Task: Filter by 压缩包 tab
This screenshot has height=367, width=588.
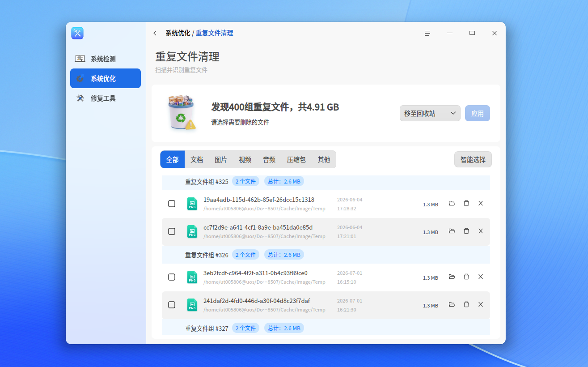Action: pos(296,159)
